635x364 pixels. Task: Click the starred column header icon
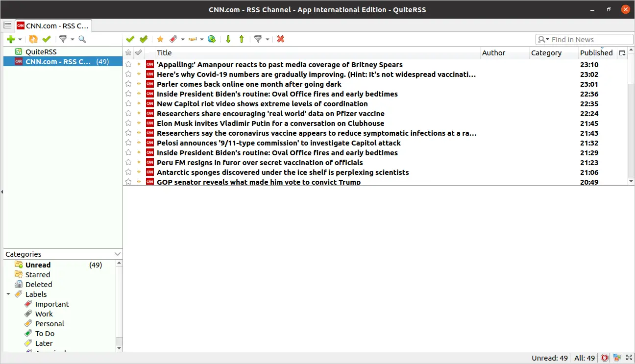point(128,53)
